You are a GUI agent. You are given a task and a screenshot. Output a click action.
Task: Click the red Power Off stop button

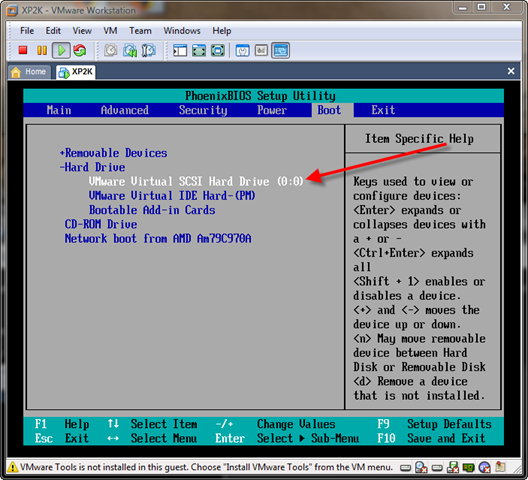point(23,50)
